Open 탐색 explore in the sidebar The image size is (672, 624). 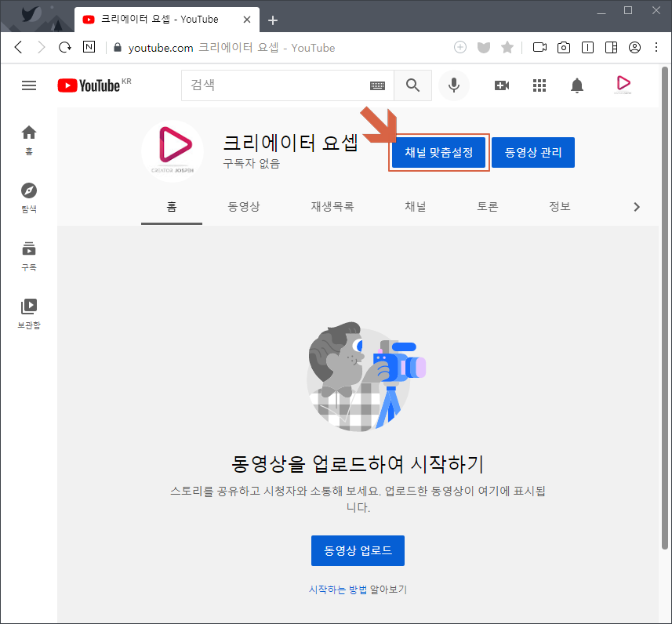29,198
